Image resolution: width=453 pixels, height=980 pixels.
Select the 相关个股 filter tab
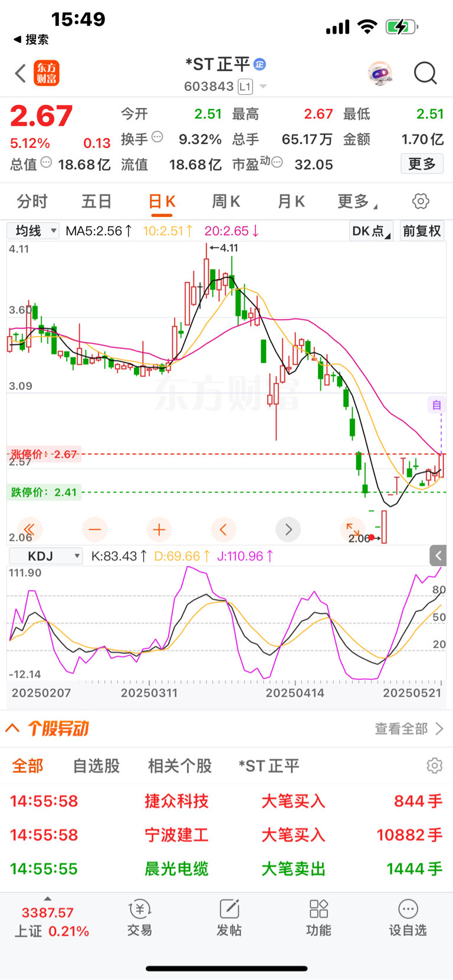[x=180, y=765]
